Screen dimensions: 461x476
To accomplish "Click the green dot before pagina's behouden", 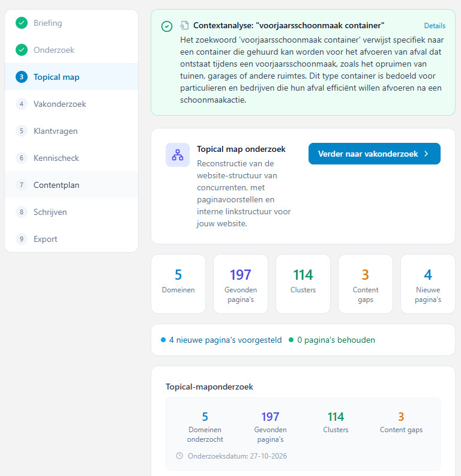I will (x=291, y=340).
